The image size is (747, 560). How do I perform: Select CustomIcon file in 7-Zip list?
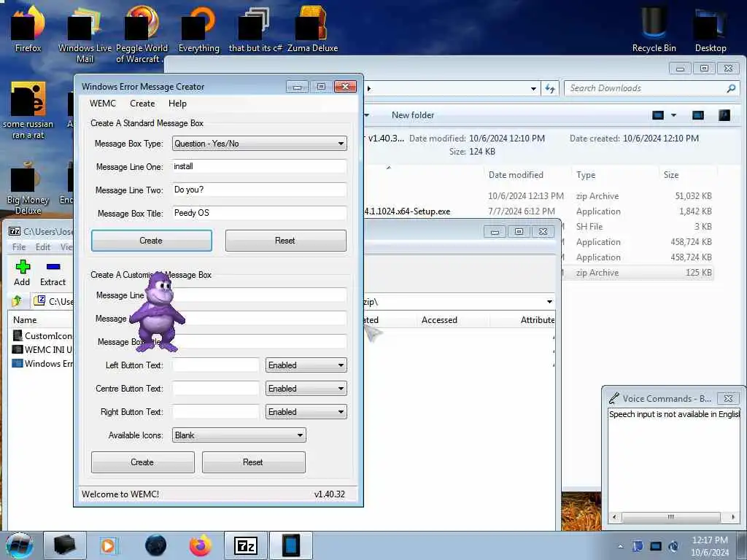[42, 335]
